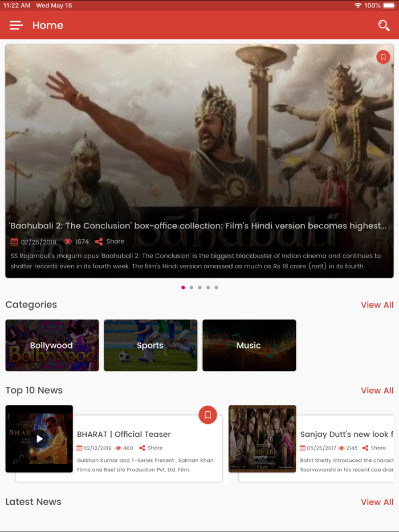This screenshot has height=532, width=399.
Task: Open the Sports category tile
Action: pos(150,345)
